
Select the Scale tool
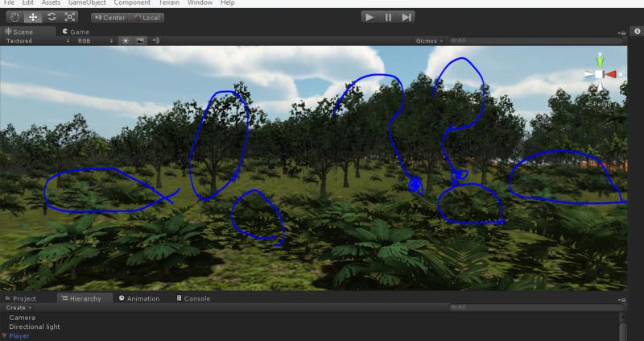(70, 17)
